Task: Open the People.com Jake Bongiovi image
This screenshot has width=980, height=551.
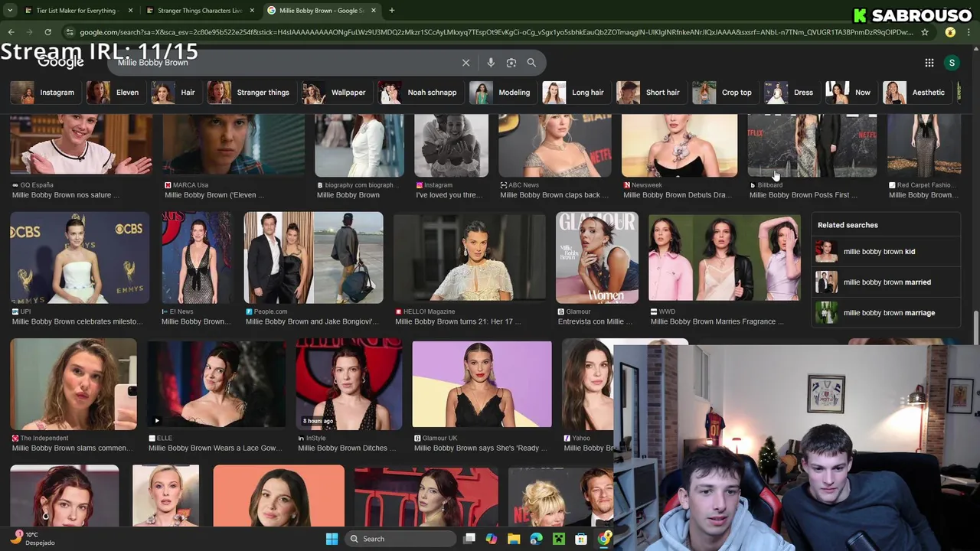Action: [313, 257]
